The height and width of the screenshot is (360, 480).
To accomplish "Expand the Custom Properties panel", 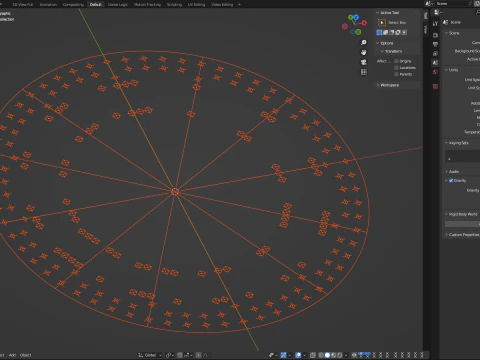I will click(x=446, y=235).
